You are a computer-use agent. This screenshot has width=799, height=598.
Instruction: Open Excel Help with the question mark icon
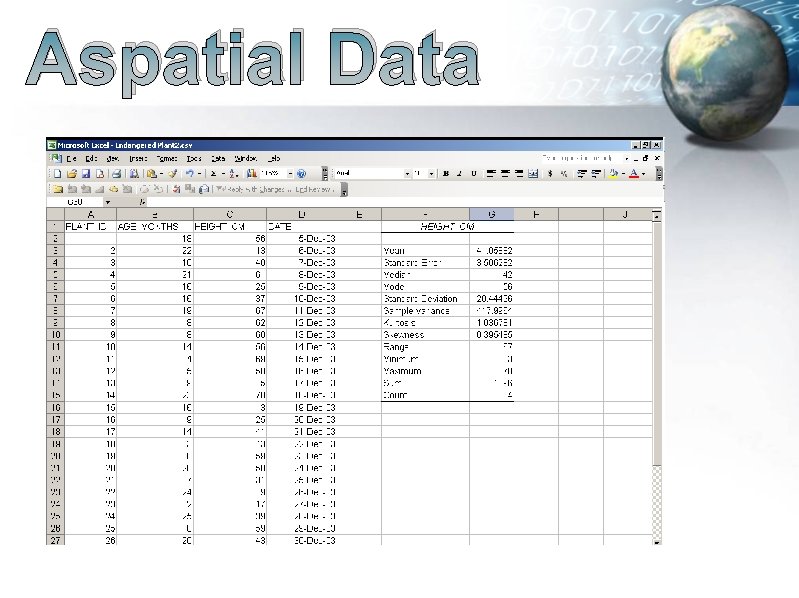[301, 174]
